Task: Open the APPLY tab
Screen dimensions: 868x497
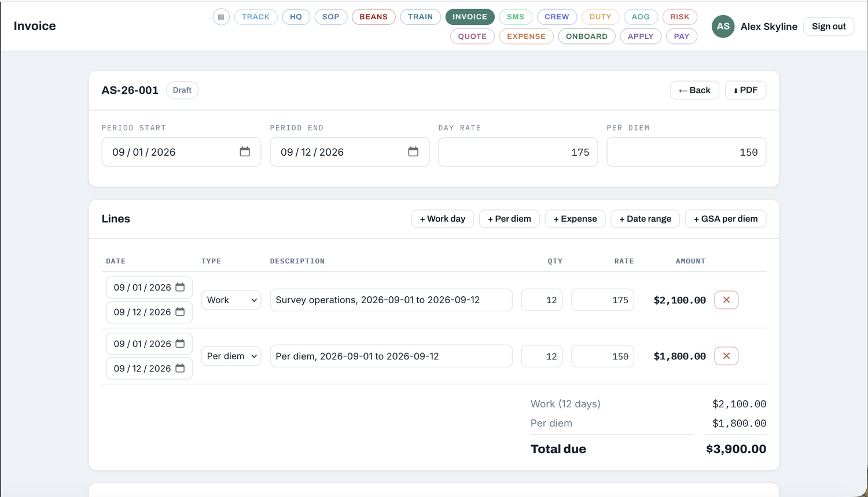Action: pyautogui.click(x=641, y=36)
